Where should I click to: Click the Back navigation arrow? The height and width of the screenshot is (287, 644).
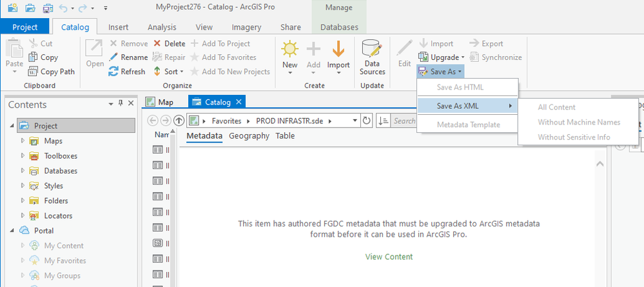point(153,121)
